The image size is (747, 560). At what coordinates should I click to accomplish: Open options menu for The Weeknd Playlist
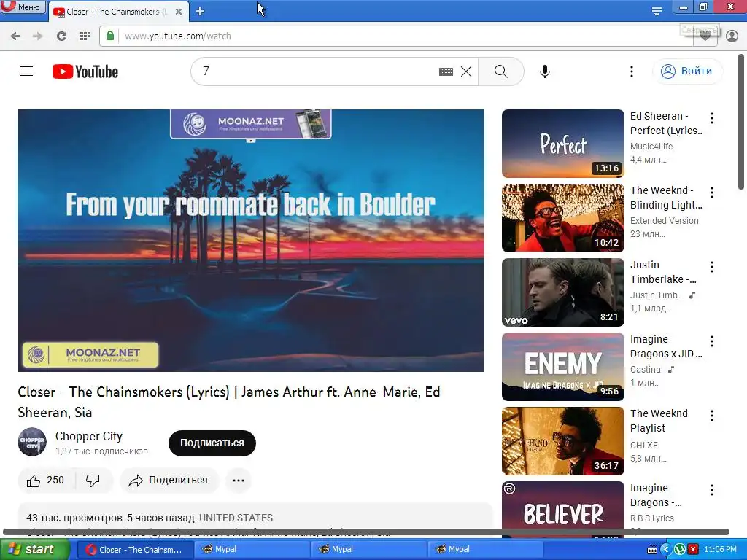712,415
